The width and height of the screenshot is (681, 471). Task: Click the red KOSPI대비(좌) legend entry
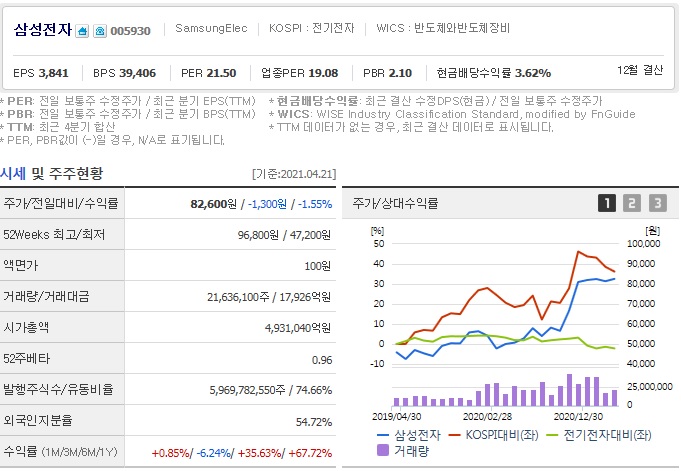[493, 435]
